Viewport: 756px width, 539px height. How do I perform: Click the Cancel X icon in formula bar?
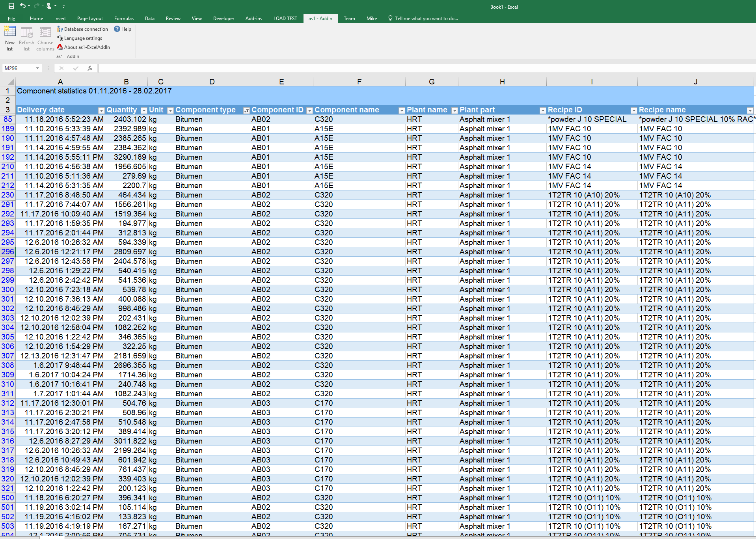point(61,68)
